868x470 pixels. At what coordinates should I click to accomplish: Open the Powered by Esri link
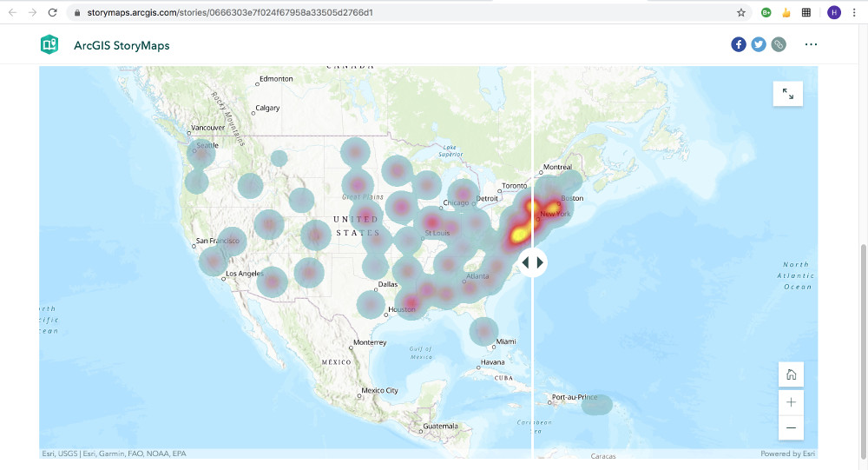pyautogui.click(x=787, y=453)
